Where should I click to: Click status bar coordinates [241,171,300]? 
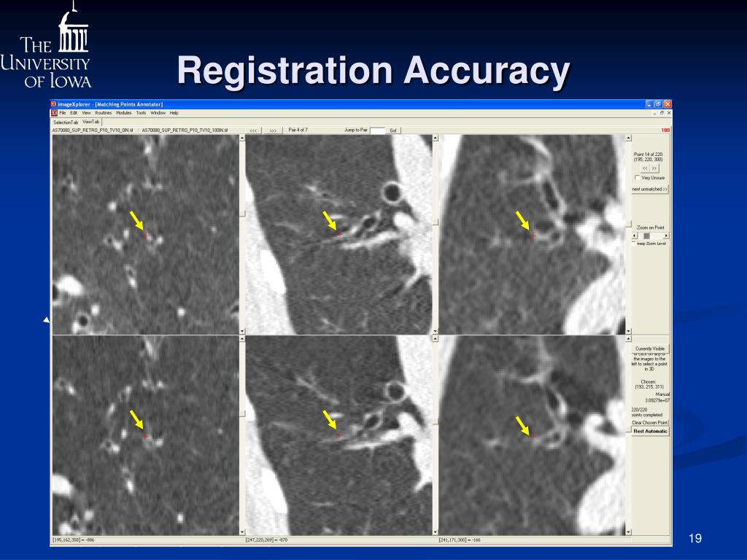[460, 540]
